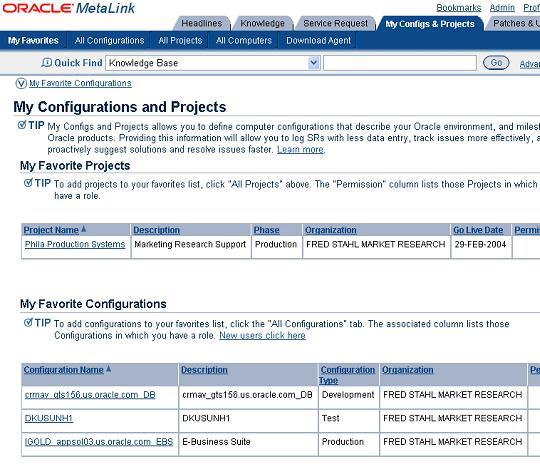
Task: Sort configurations by Configuration Type column
Action: 347,375
